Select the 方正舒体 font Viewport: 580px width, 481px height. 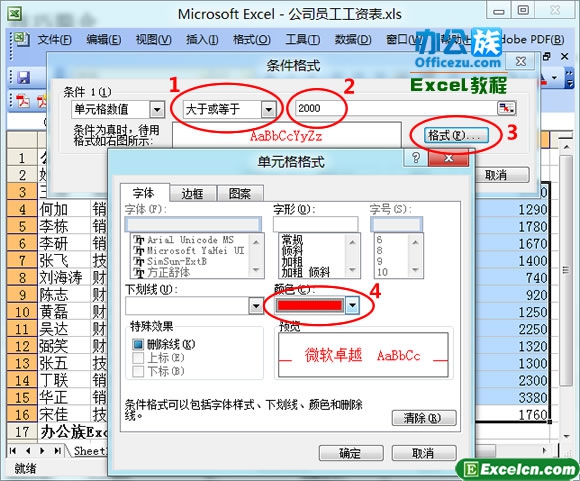[x=162, y=272]
